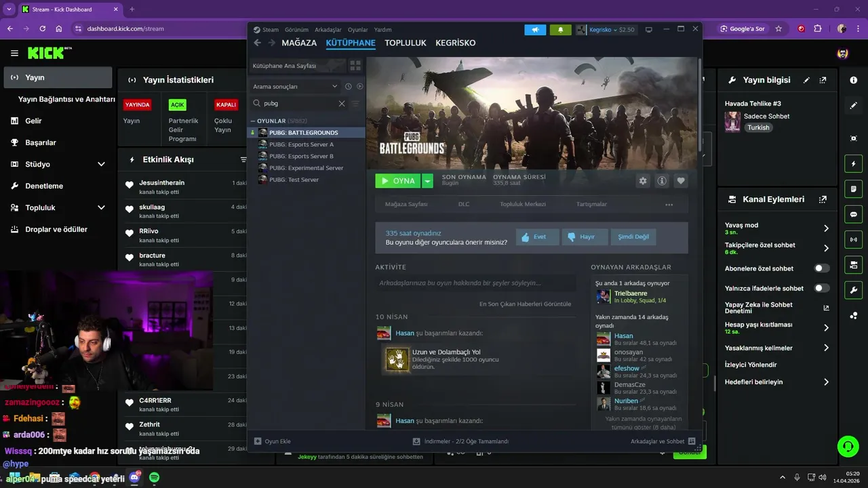Open Discord from the taskbar
Image resolution: width=868 pixels, height=488 pixels.
[x=134, y=478]
